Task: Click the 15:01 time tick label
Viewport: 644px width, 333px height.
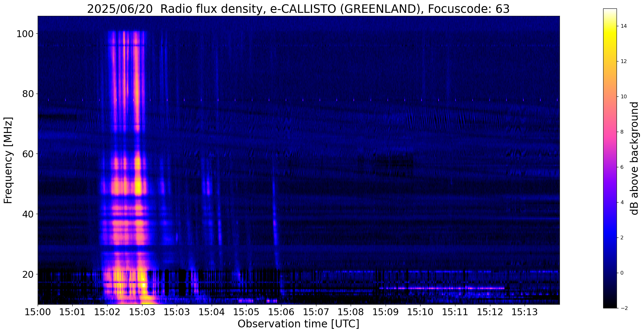Action: (x=73, y=312)
